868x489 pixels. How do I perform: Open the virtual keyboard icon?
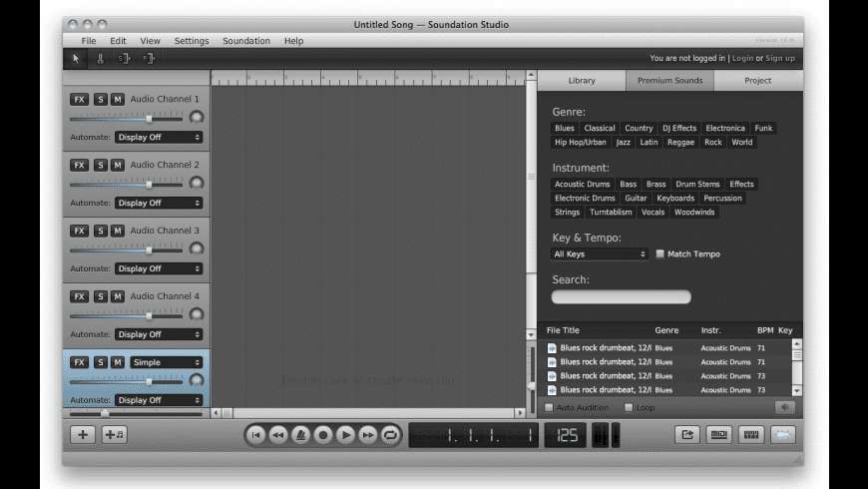click(751, 434)
